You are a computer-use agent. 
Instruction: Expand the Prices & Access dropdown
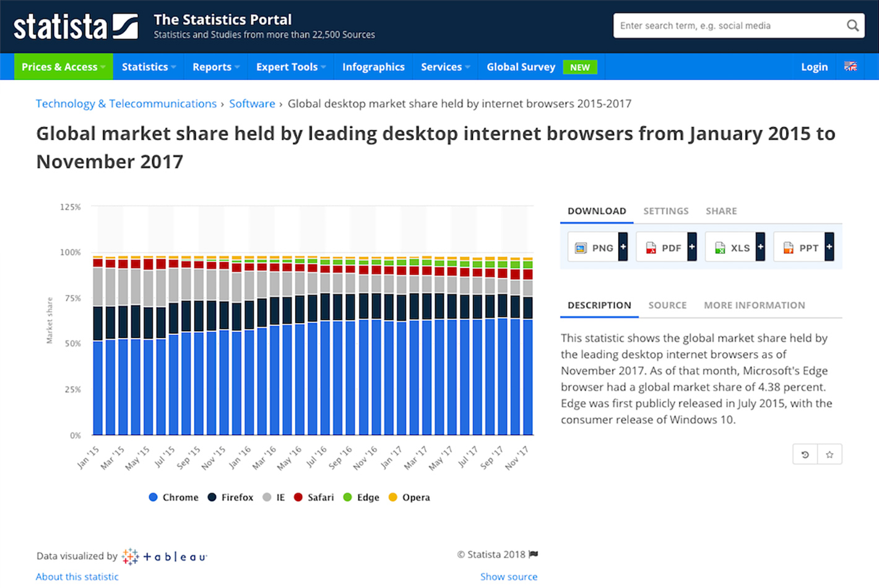63,67
